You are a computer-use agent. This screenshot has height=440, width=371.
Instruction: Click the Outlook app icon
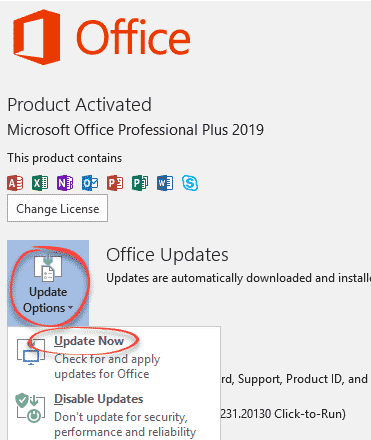[x=90, y=183]
